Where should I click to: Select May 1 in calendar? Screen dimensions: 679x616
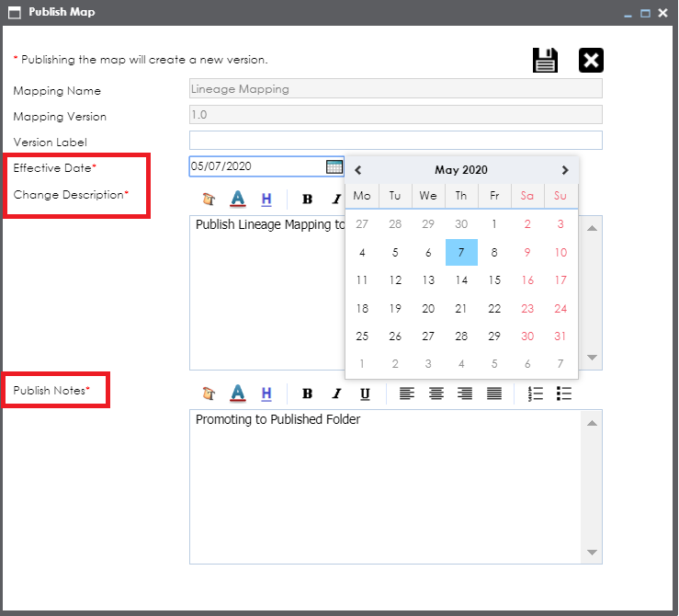coord(494,224)
